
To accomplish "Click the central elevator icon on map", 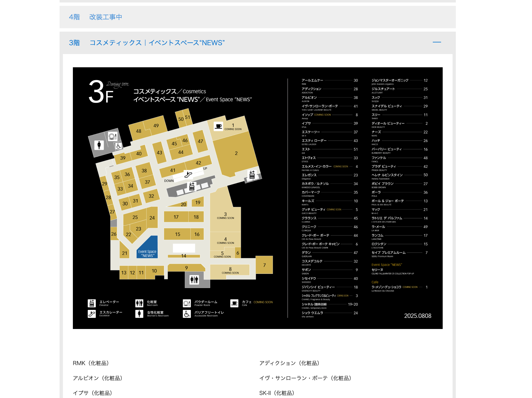I will click(x=192, y=187).
